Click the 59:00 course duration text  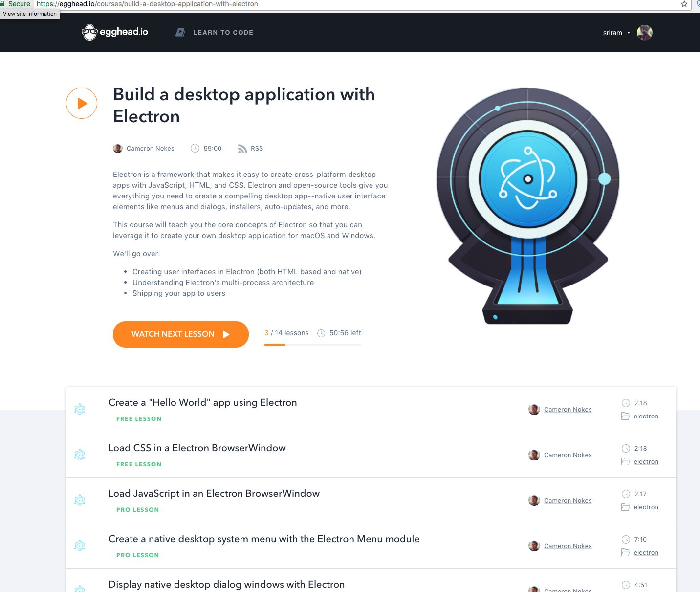[213, 149]
